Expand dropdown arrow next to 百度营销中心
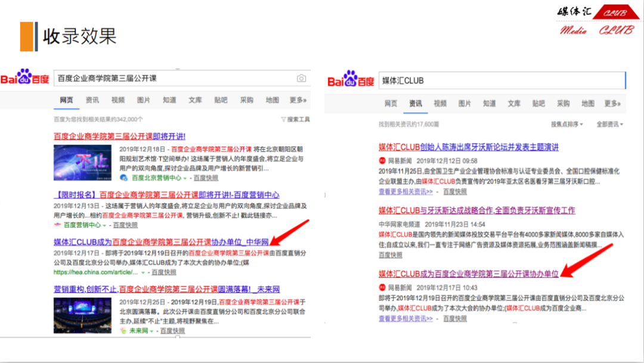 coord(105,225)
